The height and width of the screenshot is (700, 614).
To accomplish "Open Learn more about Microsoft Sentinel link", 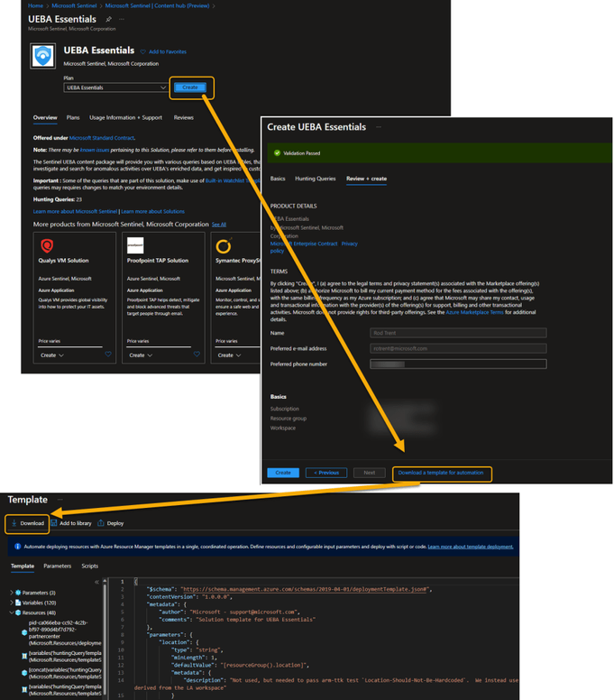I will (x=75, y=212).
